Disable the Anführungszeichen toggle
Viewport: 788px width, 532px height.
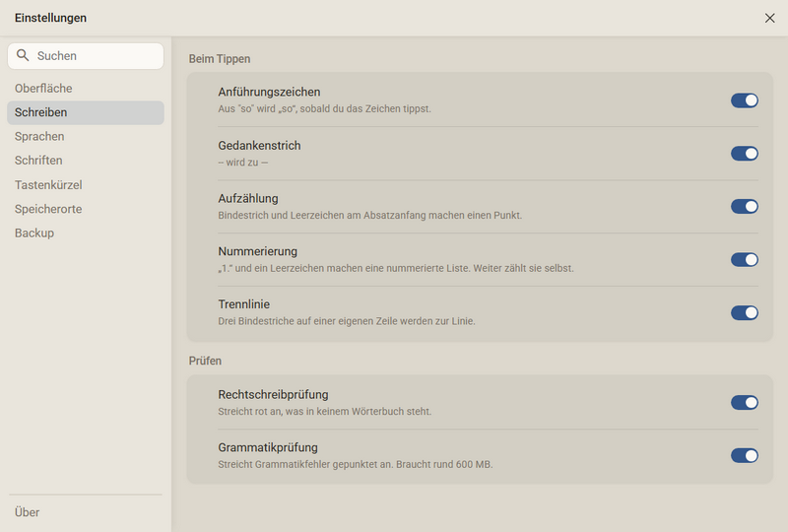(x=745, y=100)
